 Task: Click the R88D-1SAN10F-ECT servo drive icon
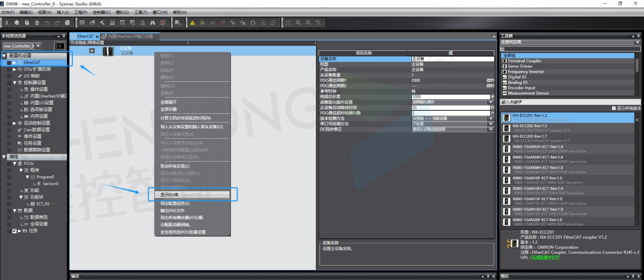pos(507,180)
